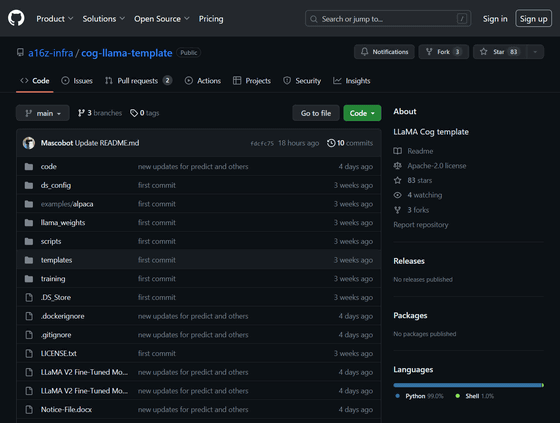Viewport: 560px width, 423px height.
Task: Click the .DS_Store file icon
Action: coord(29,297)
